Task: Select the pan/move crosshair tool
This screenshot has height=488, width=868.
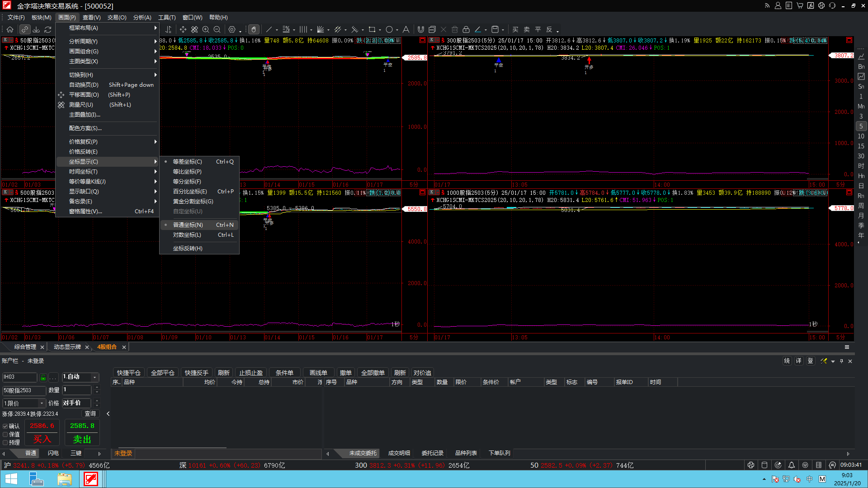Action: 183,29
